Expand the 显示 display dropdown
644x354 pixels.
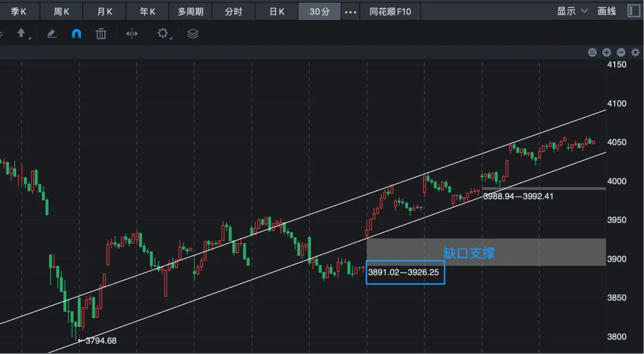572,11
